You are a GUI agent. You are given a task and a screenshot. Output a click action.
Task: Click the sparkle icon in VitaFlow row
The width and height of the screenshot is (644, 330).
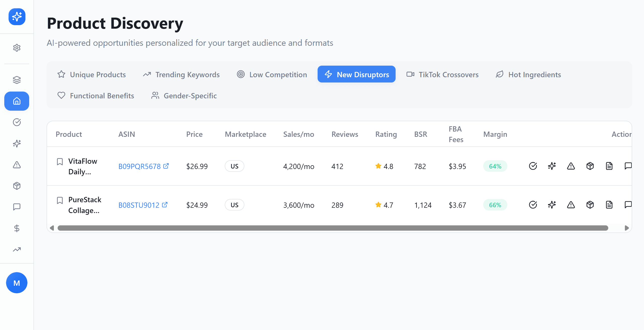click(552, 166)
